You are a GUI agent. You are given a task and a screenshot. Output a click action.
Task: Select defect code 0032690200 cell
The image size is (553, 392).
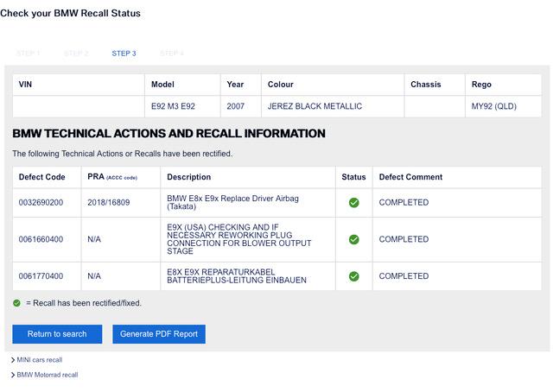pos(41,203)
